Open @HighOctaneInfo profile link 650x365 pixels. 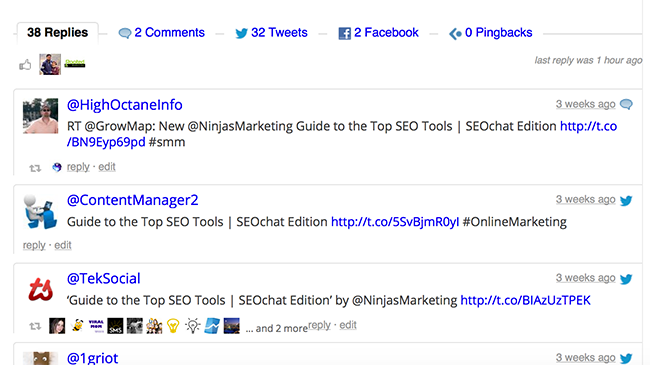coord(125,105)
